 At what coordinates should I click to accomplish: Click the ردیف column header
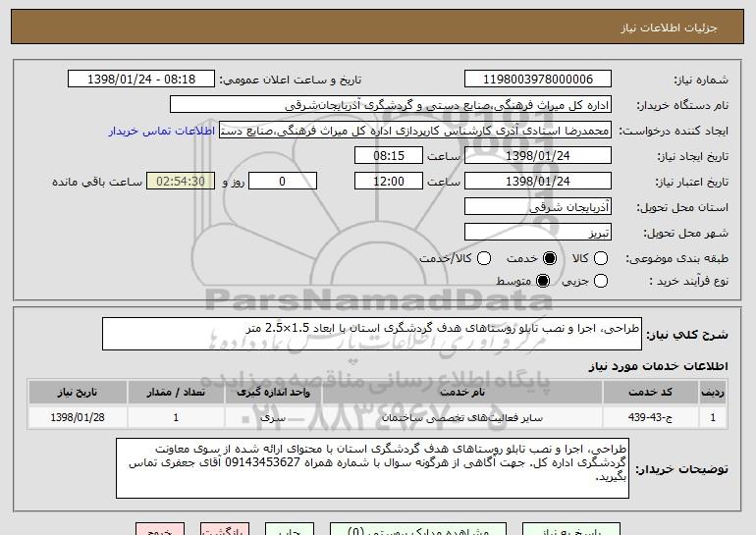click(713, 393)
